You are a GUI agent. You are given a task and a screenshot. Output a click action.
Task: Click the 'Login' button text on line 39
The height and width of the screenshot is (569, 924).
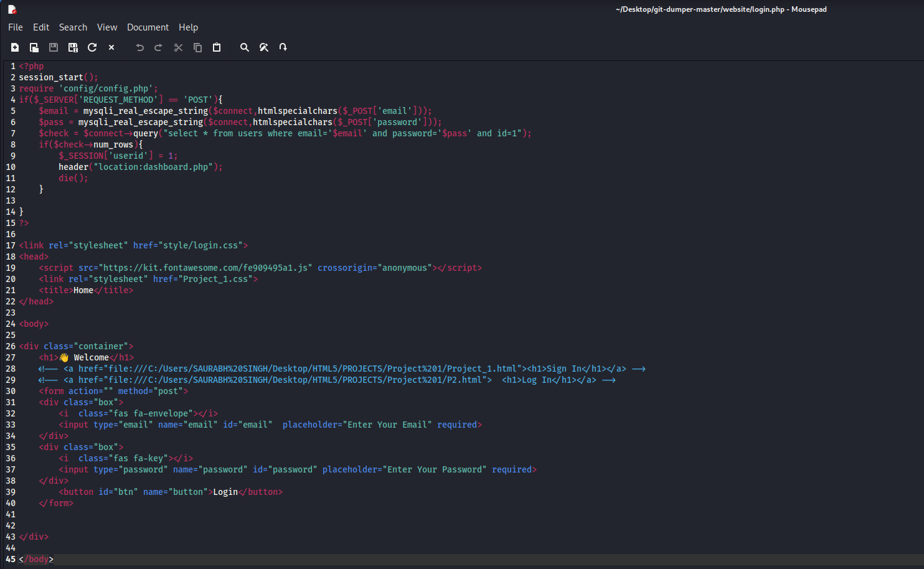[x=225, y=492]
